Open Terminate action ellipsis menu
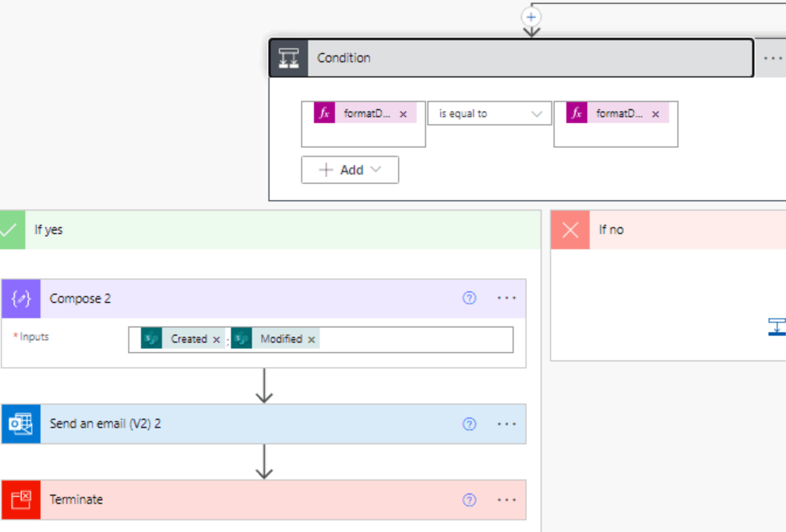The width and height of the screenshot is (786, 532). click(x=506, y=500)
